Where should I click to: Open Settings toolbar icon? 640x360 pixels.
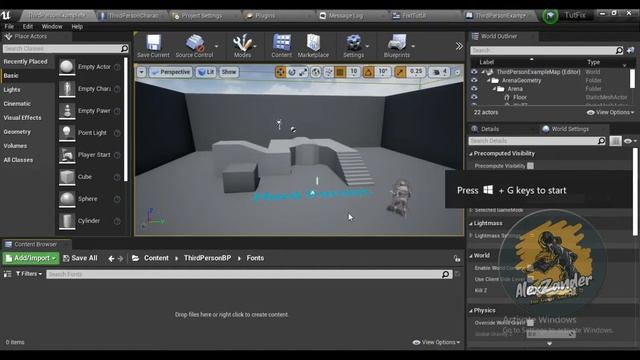click(x=353, y=46)
